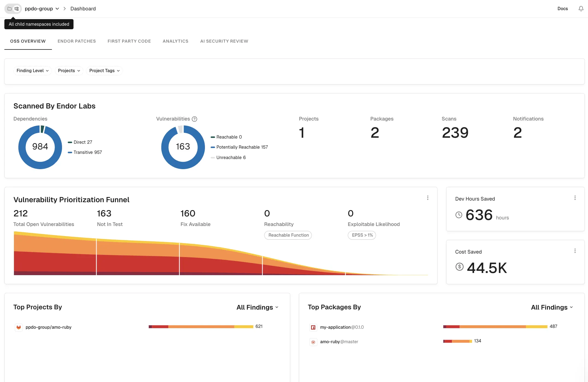
Task: Click the child namespaces tree icon
Action: 17,9
